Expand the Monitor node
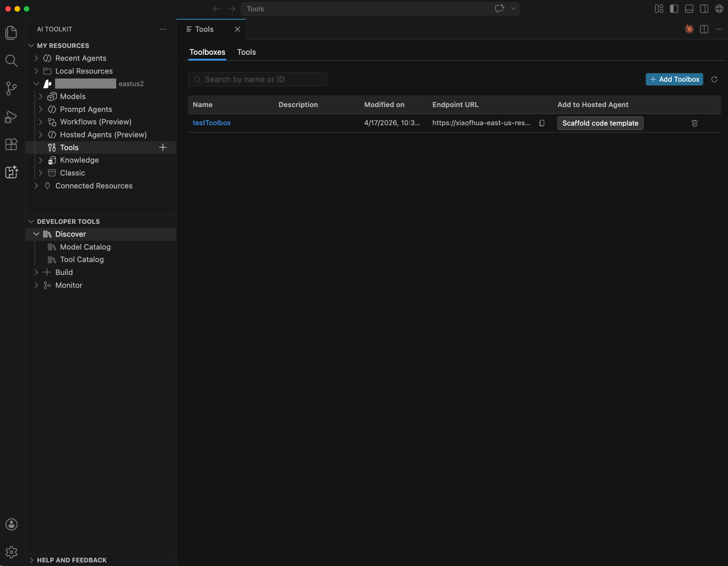This screenshot has height=566, width=728. coord(36,285)
